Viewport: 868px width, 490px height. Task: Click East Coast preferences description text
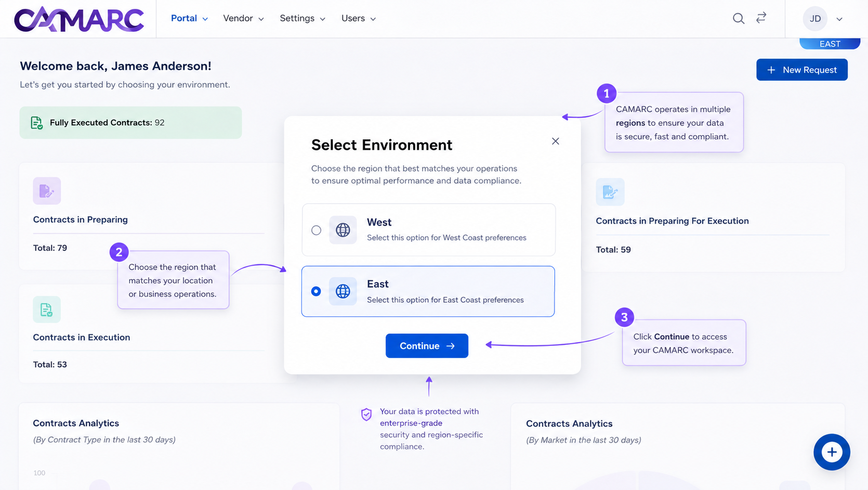[x=445, y=300]
